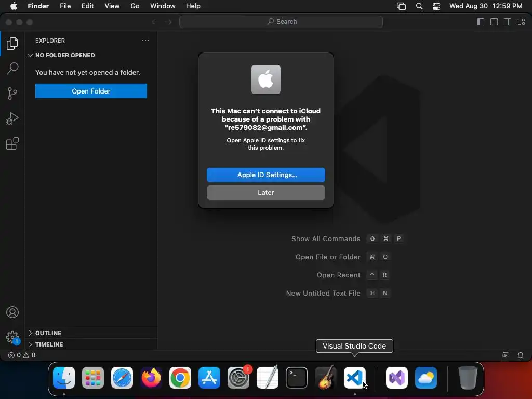Open App Store from the Dock
Viewport: 532px width, 399px height.
pyautogui.click(x=209, y=378)
